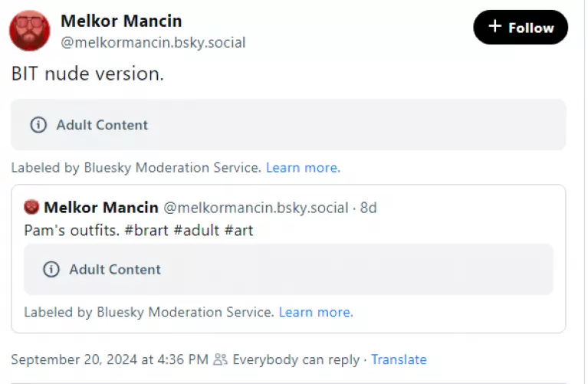Reveal the top Adult Content post media

(x=287, y=125)
